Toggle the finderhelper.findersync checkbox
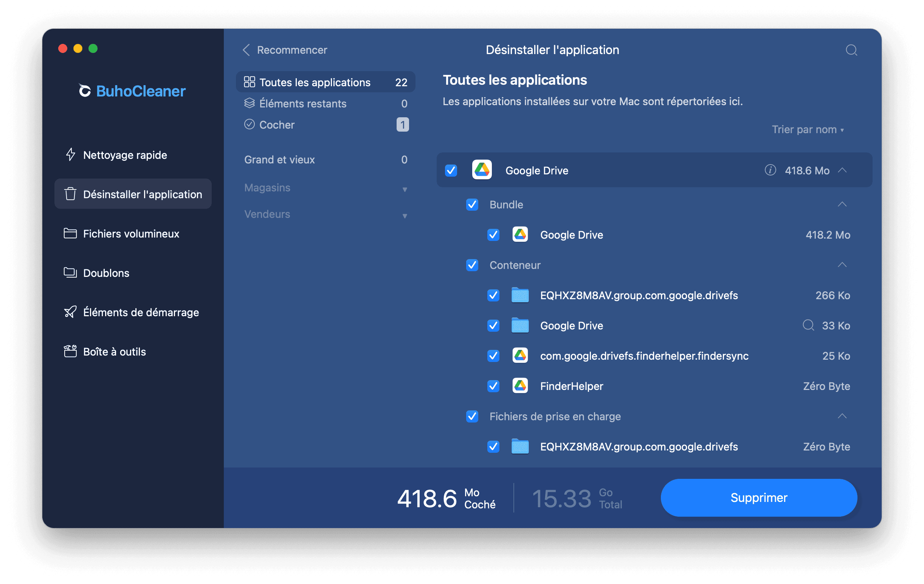Image resolution: width=924 pixels, height=584 pixels. point(493,356)
